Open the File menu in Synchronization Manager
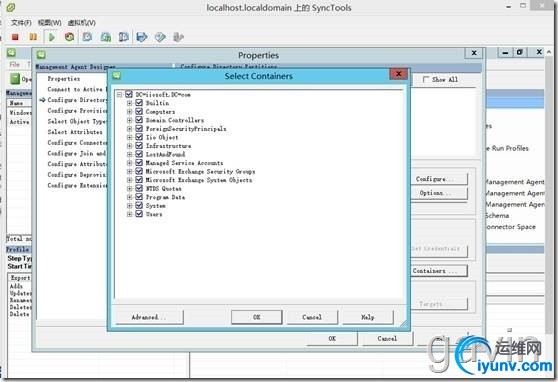 [15, 64]
